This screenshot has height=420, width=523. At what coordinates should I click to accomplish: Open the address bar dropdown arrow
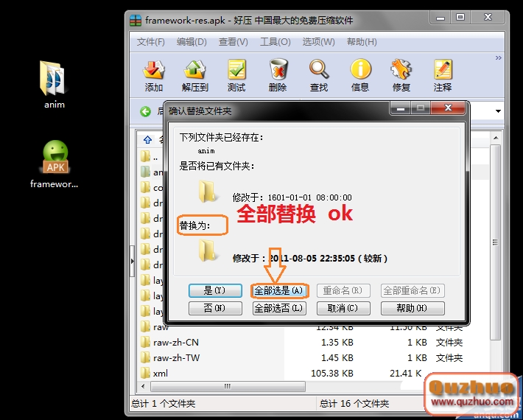click(498, 111)
